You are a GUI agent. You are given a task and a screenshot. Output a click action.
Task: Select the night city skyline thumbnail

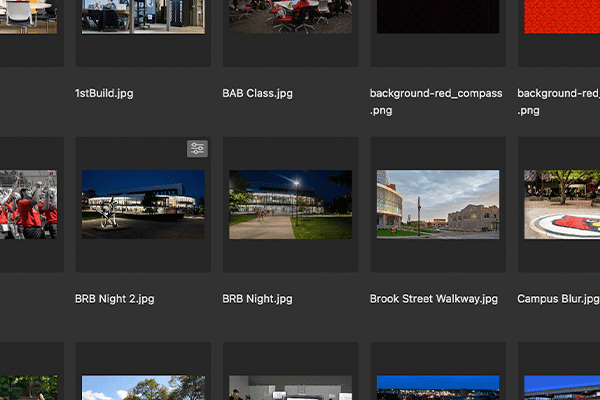[437, 388]
